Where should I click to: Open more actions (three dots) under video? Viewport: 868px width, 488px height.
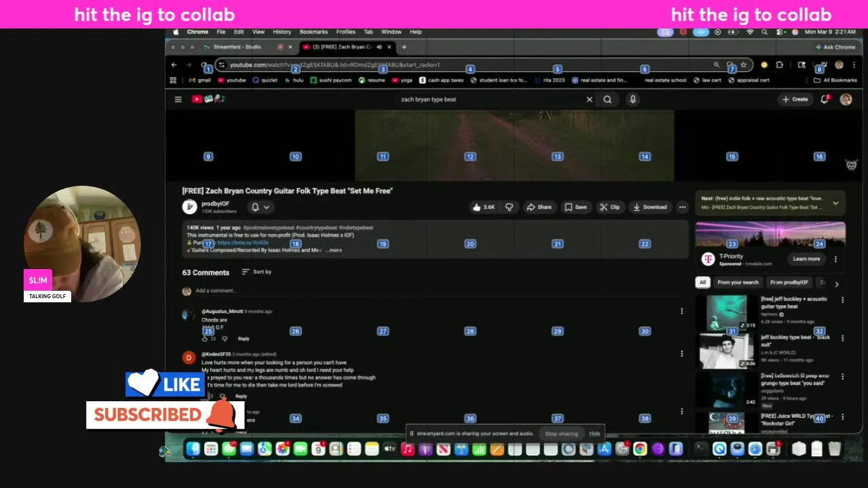[682, 207]
